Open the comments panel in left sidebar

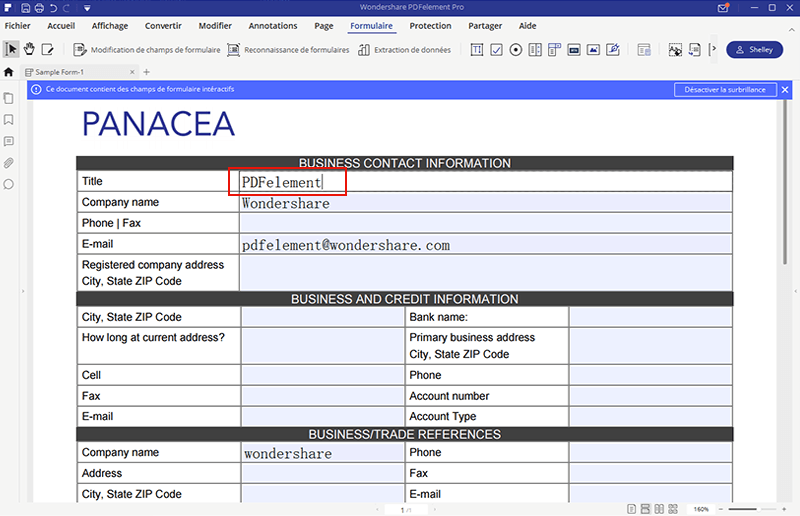pos(9,141)
